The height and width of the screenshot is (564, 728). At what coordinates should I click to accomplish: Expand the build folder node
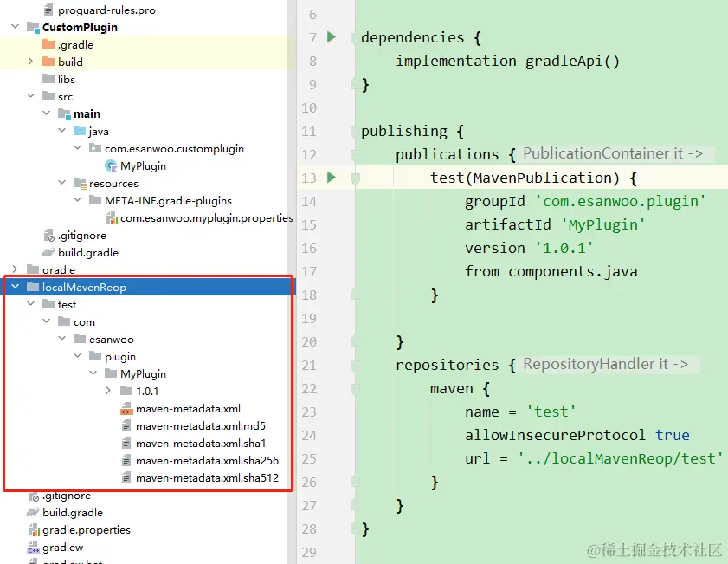30,61
